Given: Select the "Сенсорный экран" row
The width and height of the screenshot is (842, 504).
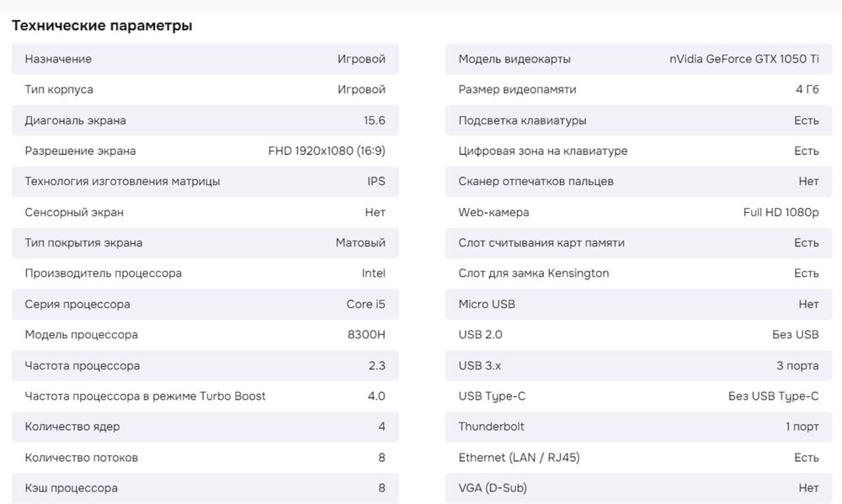Looking at the screenshot, I should 205,212.
